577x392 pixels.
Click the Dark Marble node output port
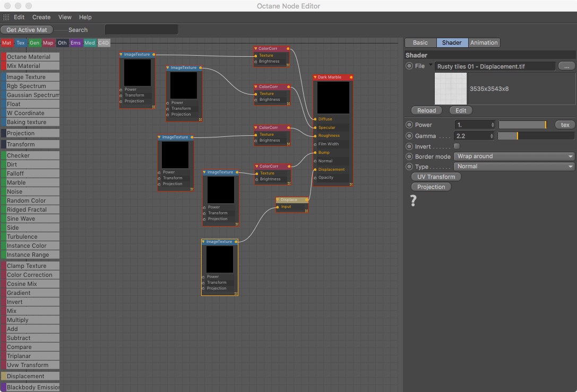(351, 77)
